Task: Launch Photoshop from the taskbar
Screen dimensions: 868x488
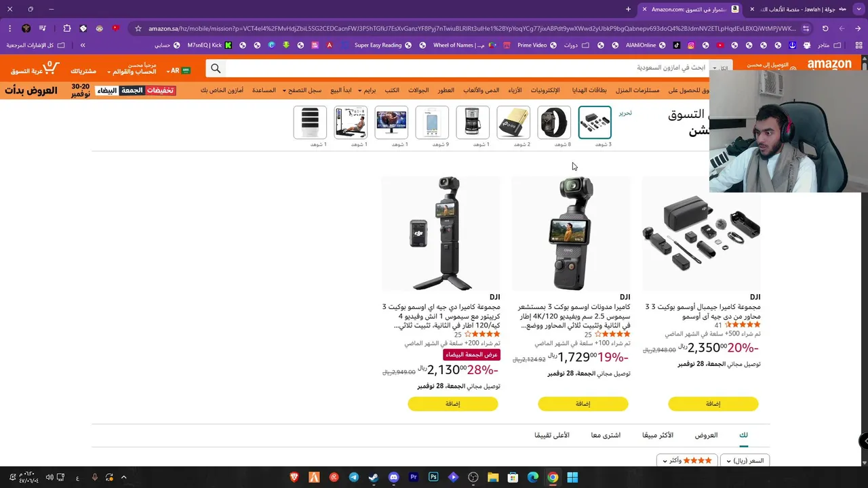Action: click(x=433, y=477)
